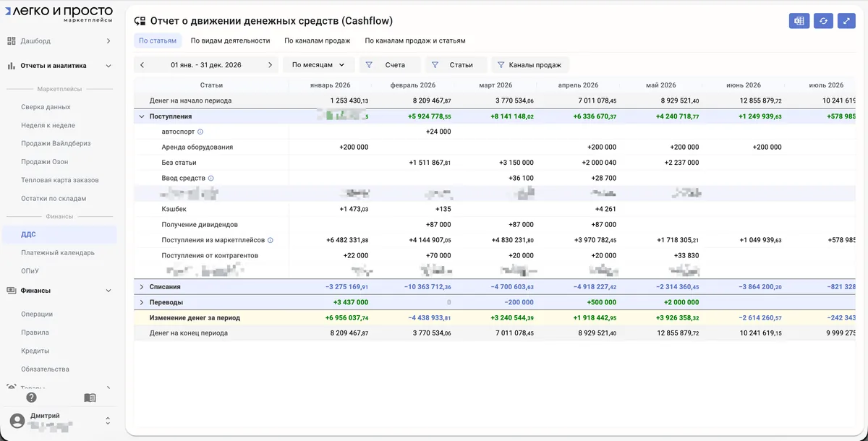Open the Дмитрий account switcher arrows
The image size is (868, 441).
coord(108,420)
